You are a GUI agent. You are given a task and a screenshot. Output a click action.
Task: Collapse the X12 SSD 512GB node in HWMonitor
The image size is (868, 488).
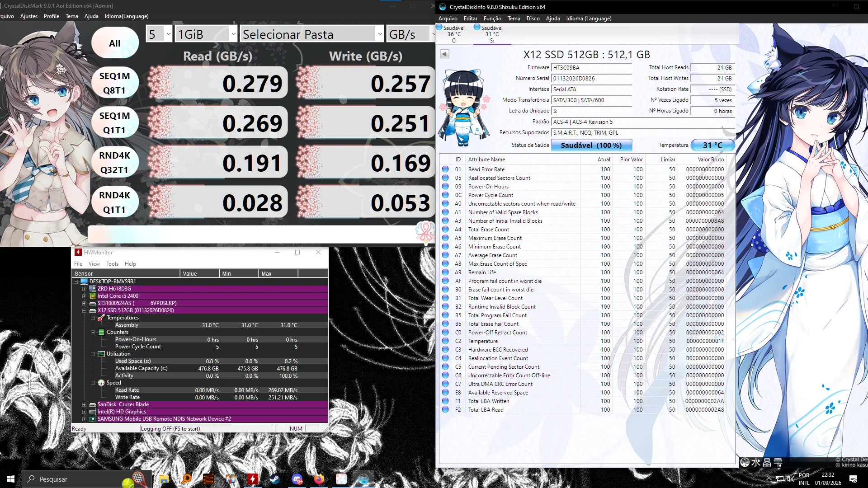pos(84,310)
